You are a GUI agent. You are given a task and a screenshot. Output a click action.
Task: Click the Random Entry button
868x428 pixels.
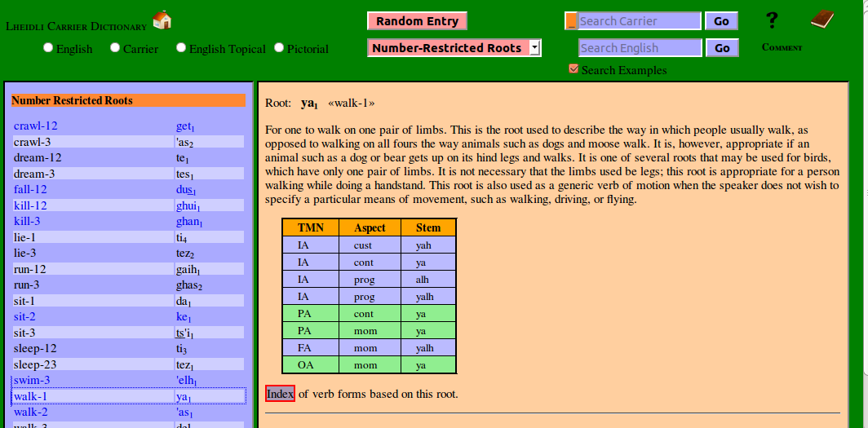(417, 21)
